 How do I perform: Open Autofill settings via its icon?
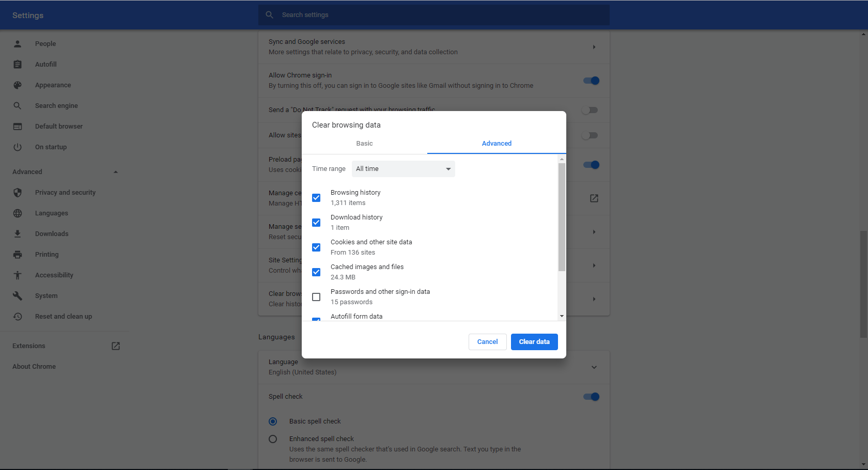pyautogui.click(x=18, y=64)
